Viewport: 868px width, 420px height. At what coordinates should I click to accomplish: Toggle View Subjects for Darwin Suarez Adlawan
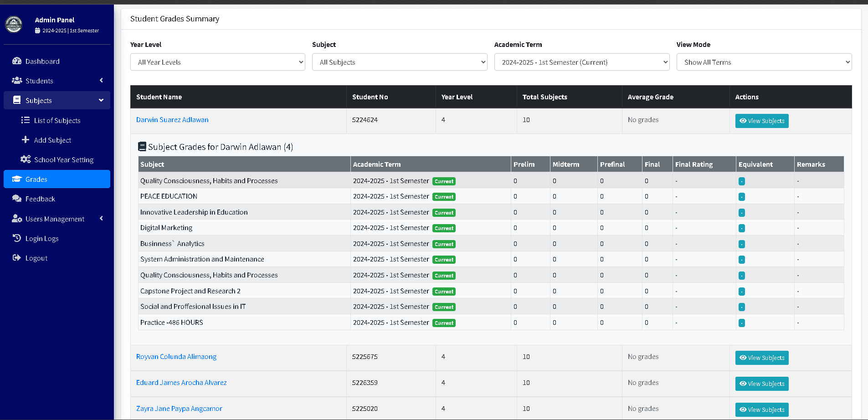click(x=762, y=121)
